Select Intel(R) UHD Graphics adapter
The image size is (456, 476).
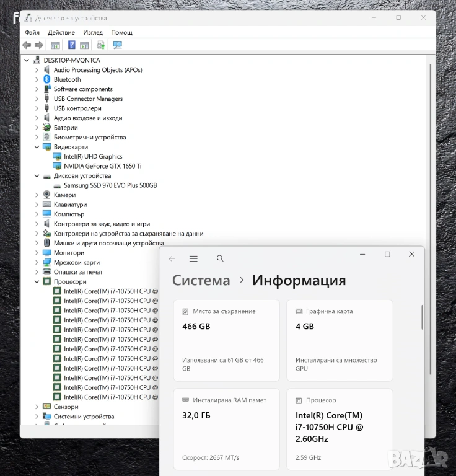pos(93,157)
